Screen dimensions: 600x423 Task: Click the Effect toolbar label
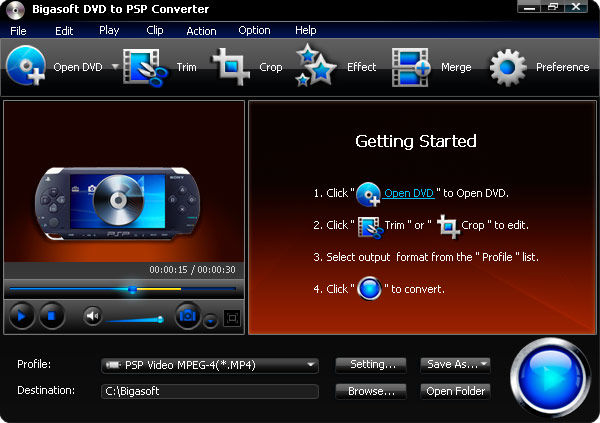[362, 67]
